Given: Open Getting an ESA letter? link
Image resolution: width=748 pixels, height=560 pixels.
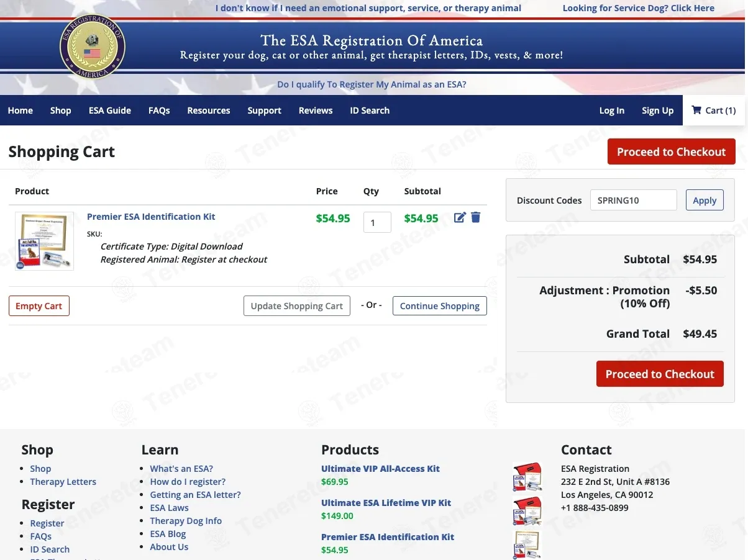Looking at the screenshot, I should click(x=195, y=495).
